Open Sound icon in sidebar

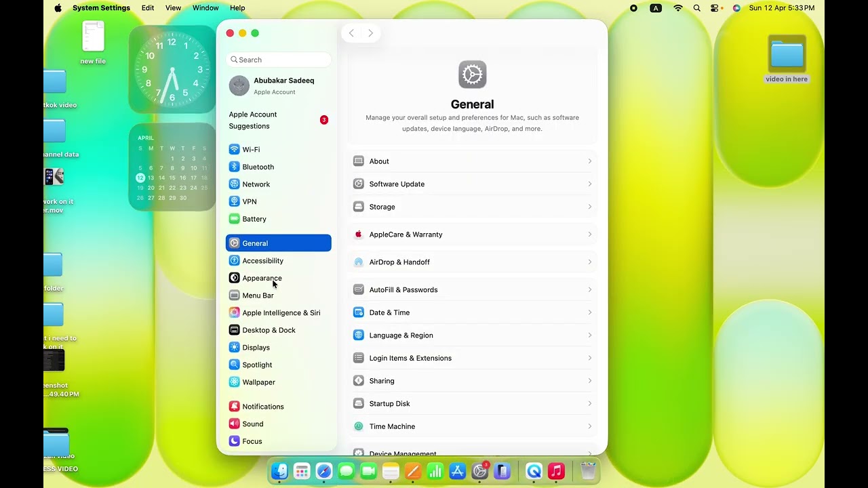coord(234,424)
